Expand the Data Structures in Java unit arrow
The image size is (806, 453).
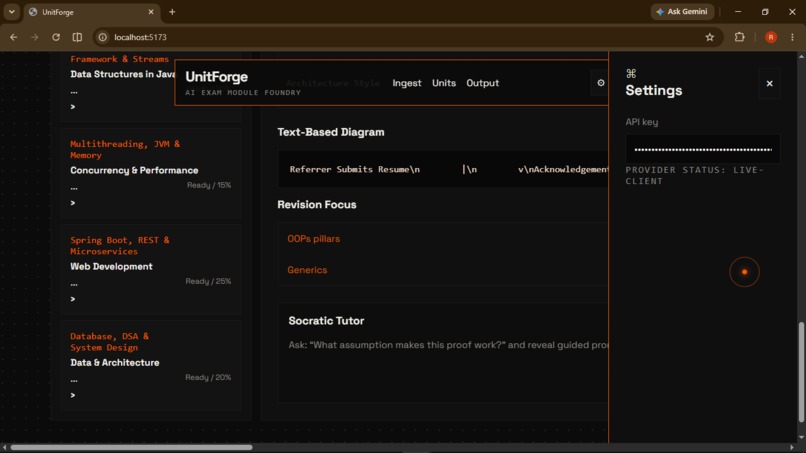click(x=72, y=106)
